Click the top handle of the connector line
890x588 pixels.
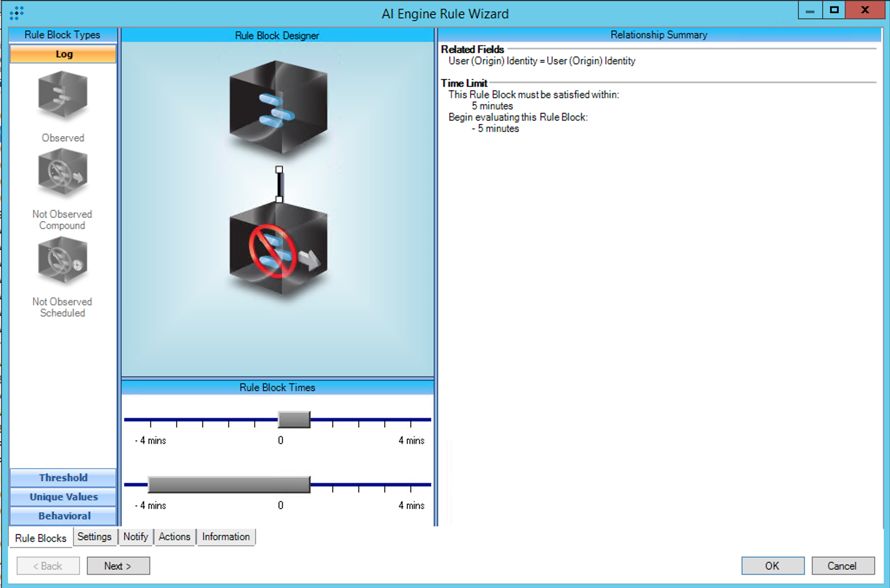pyautogui.click(x=279, y=170)
